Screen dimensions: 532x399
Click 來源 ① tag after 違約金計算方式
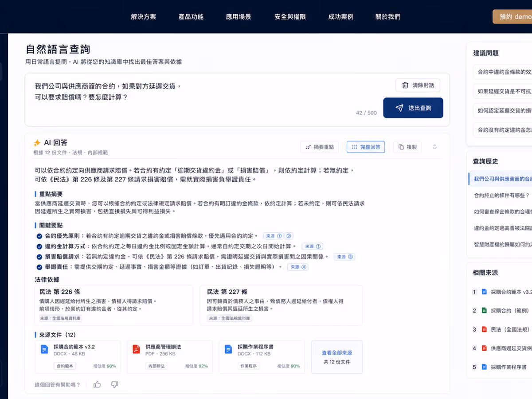pyautogui.click(x=312, y=246)
